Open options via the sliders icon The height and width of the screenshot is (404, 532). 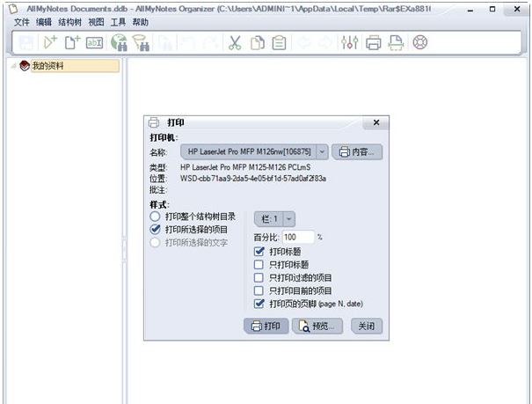point(349,42)
